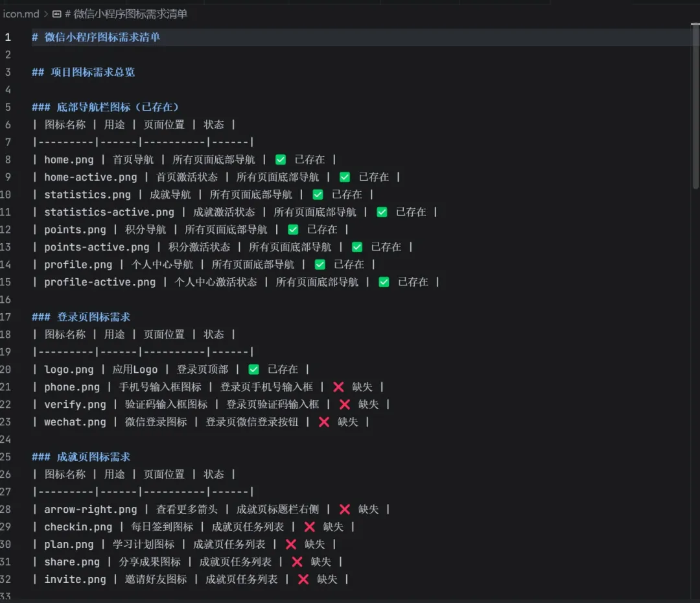The height and width of the screenshot is (603, 700).
Task: Click line number 17 in the gutter
Action: point(5,317)
